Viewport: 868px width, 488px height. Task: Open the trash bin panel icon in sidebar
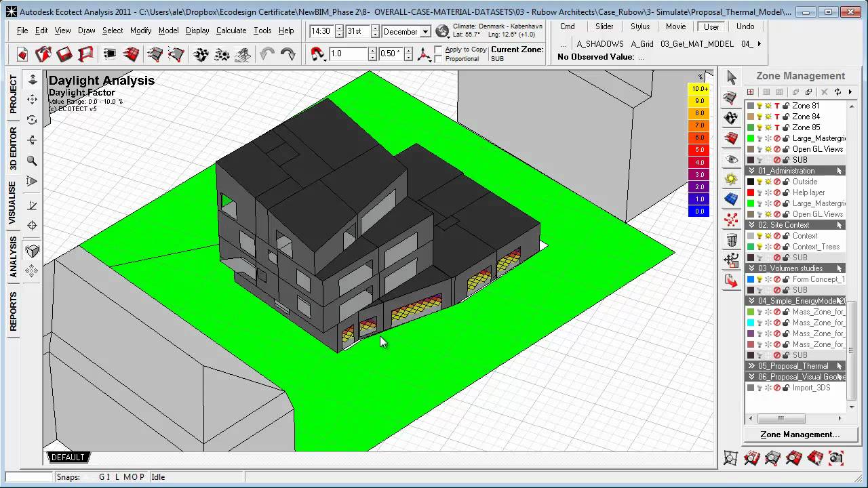coord(731,240)
